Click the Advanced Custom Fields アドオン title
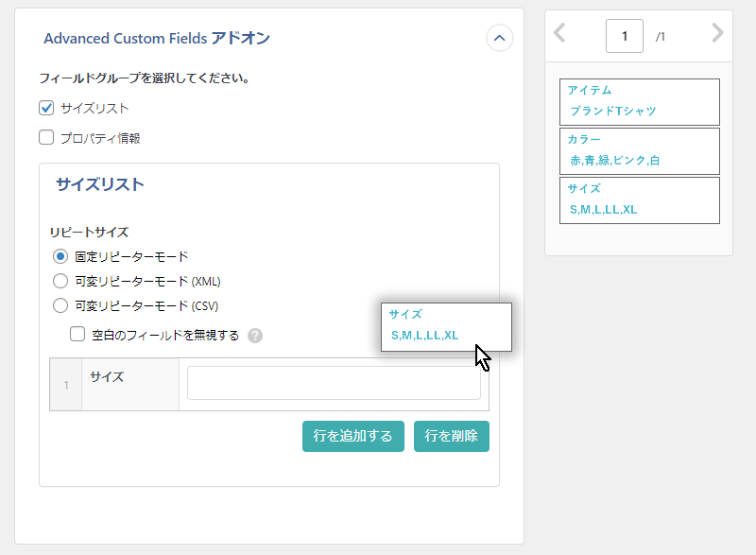 [157, 38]
